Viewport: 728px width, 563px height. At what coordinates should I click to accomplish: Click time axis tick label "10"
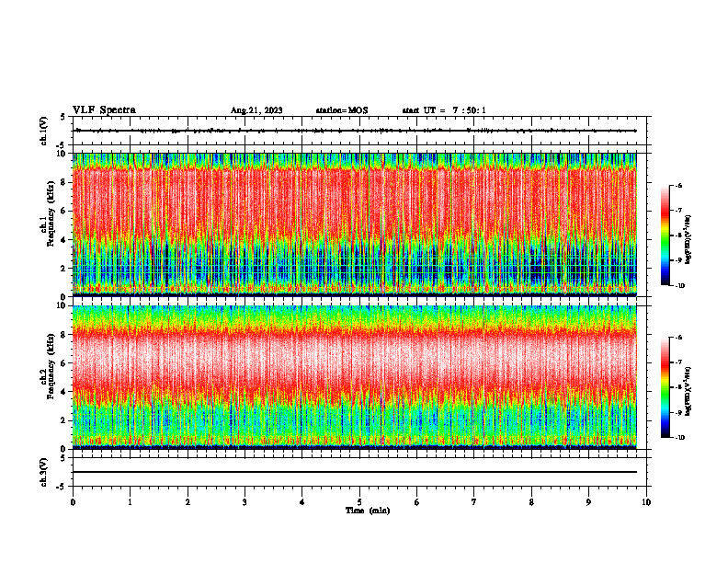pos(646,502)
